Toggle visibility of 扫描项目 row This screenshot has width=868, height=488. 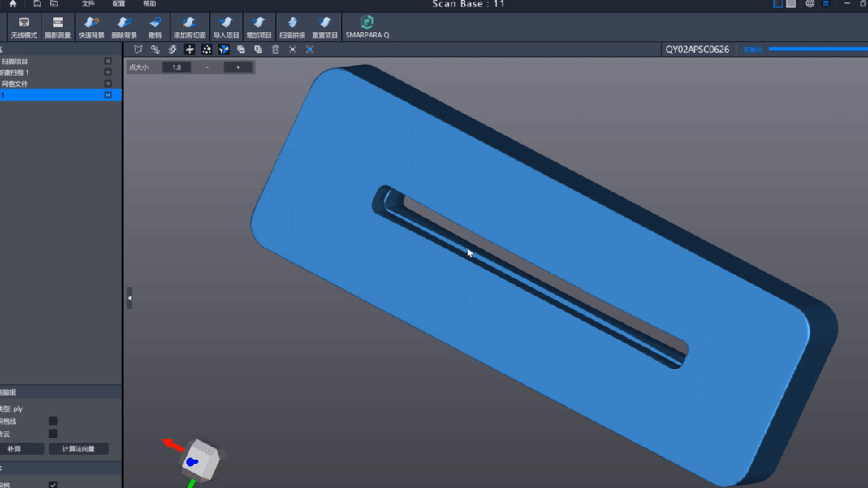point(108,61)
